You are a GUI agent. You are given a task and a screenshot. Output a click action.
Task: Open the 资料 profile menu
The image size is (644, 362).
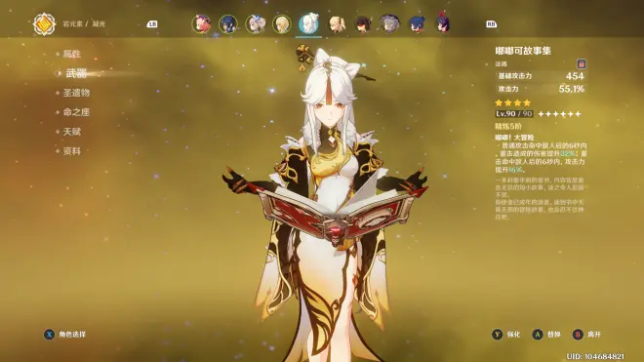pos(71,151)
